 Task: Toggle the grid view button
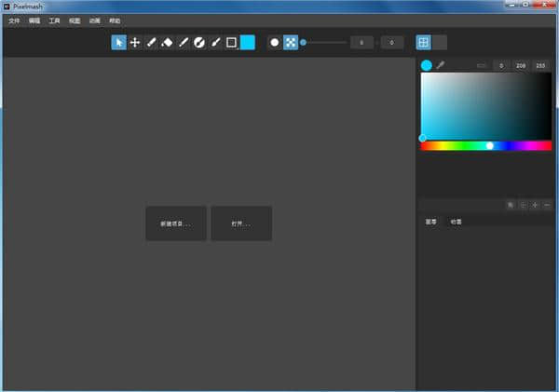coord(424,42)
